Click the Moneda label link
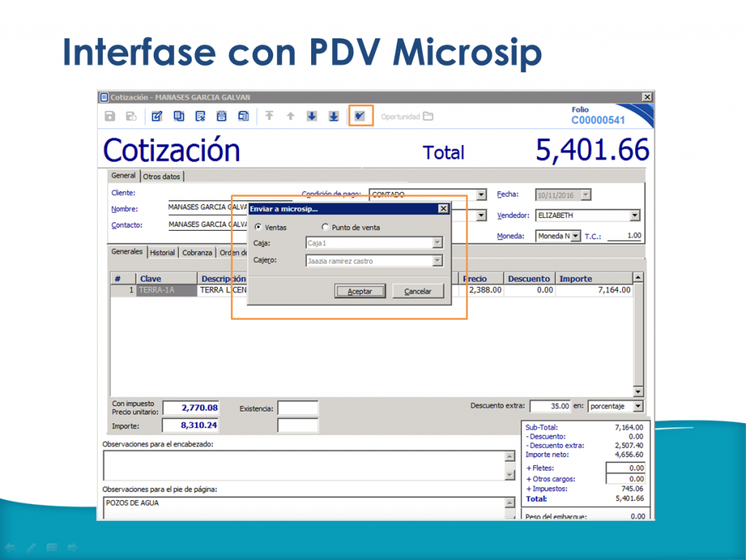The image size is (746, 560). [511, 236]
